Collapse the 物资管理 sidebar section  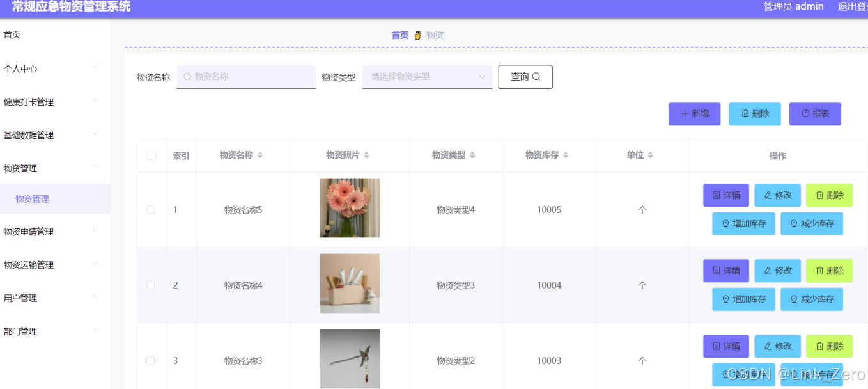coord(55,168)
